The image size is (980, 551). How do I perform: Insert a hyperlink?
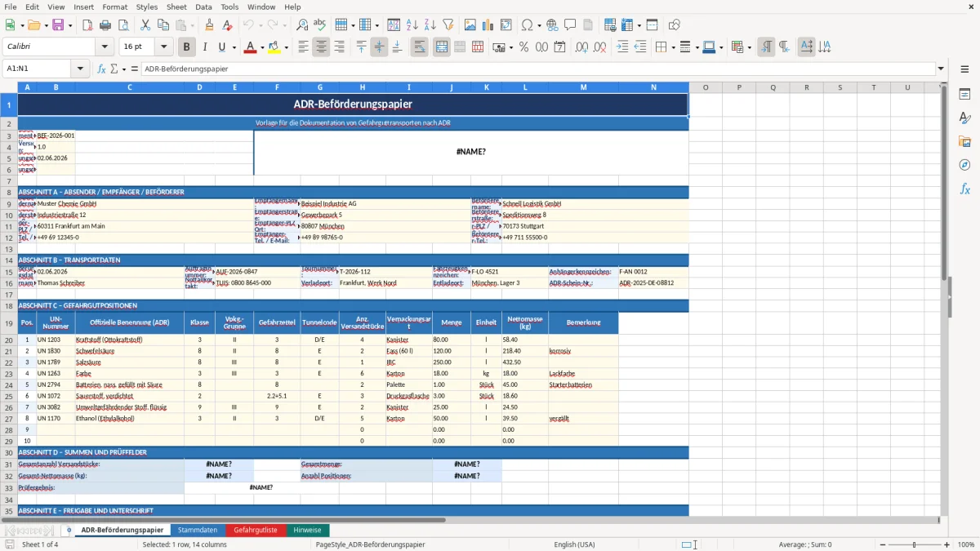point(552,25)
